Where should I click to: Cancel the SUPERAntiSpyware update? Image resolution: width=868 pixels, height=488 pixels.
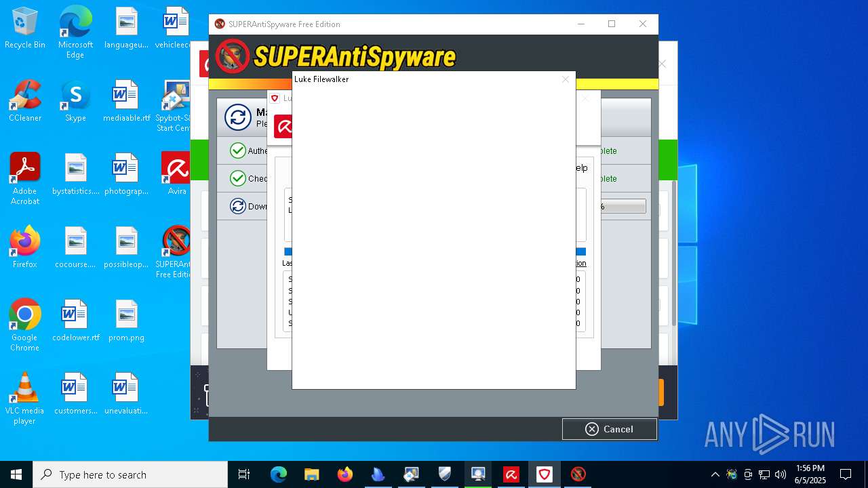coord(610,429)
